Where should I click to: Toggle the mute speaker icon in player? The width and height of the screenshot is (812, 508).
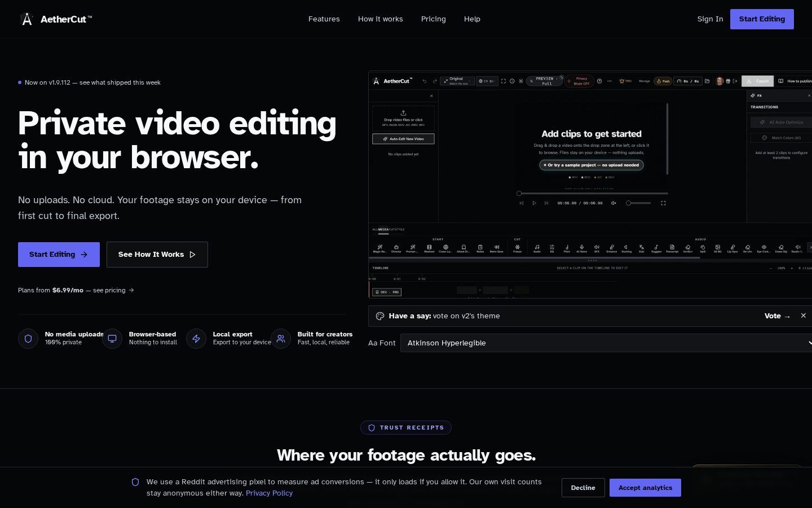click(614, 203)
